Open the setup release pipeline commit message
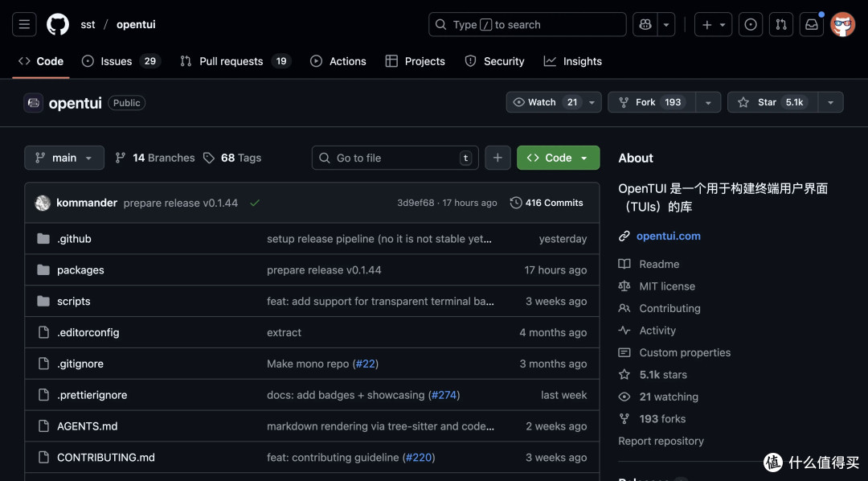868x481 pixels. click(379, 239)
